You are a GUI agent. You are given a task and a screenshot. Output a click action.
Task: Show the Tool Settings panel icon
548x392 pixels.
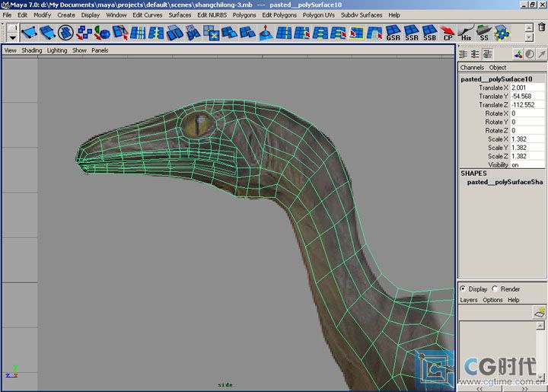[475, 54]
